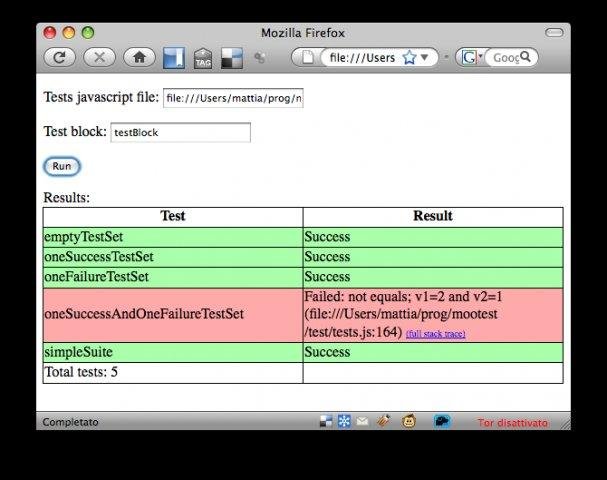Click the 'Test block:' label

click(75, 132)
